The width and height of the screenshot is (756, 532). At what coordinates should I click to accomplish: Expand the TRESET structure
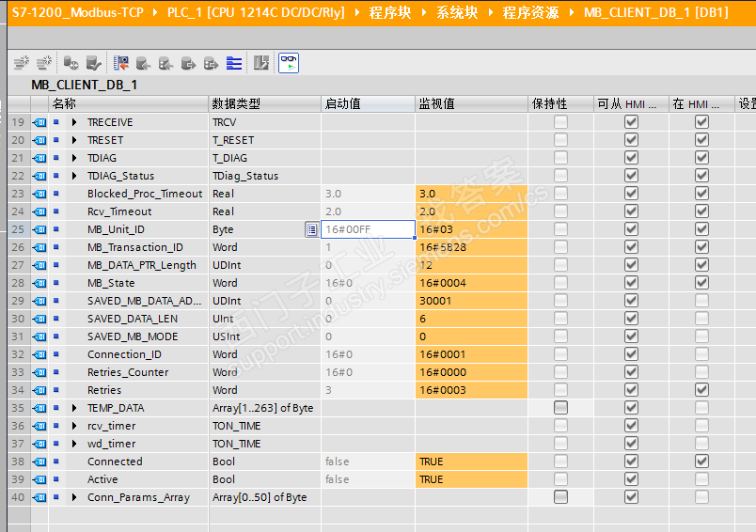74,140
